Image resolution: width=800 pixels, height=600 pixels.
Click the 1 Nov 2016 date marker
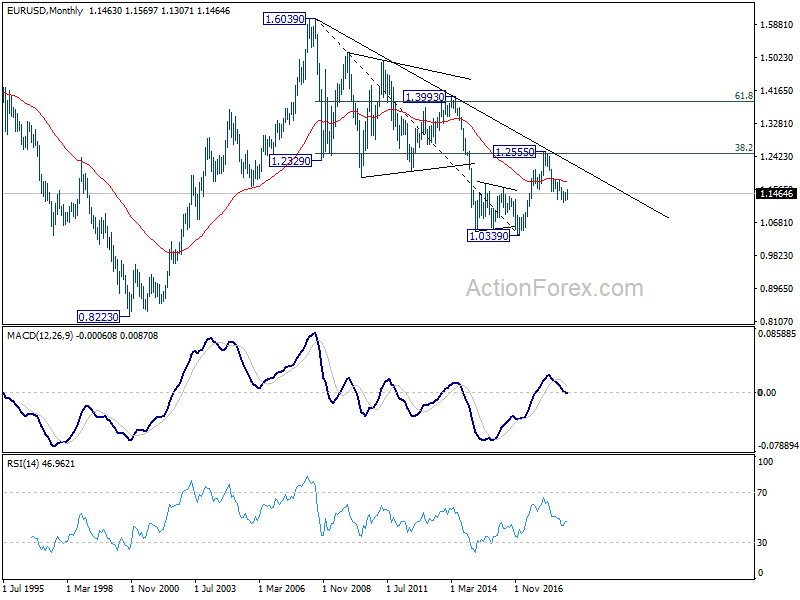[538, 588]
